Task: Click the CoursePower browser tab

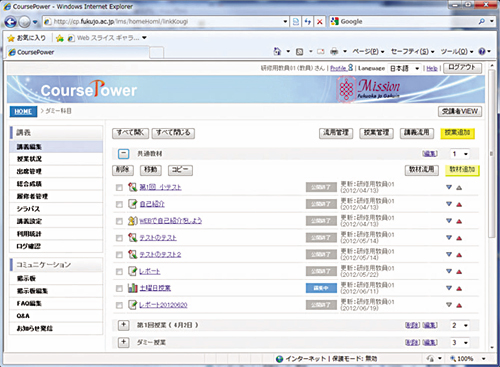Action: [77, 52]
